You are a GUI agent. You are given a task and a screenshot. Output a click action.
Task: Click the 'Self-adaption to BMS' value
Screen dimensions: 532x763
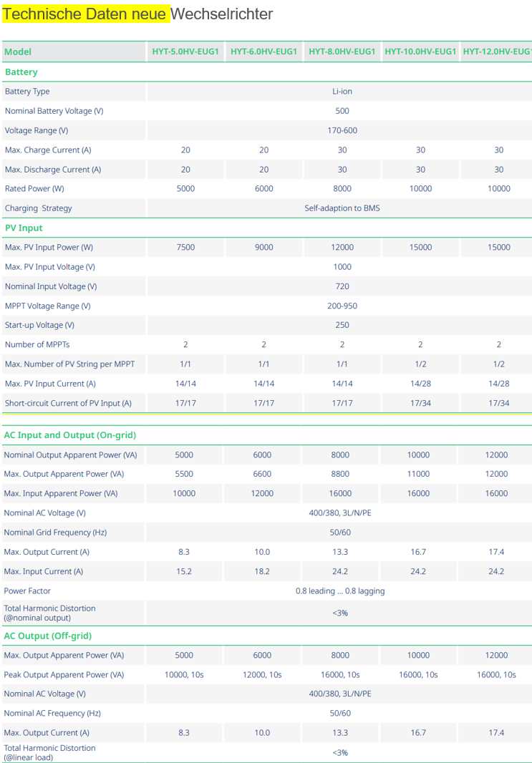click(342, 208)
